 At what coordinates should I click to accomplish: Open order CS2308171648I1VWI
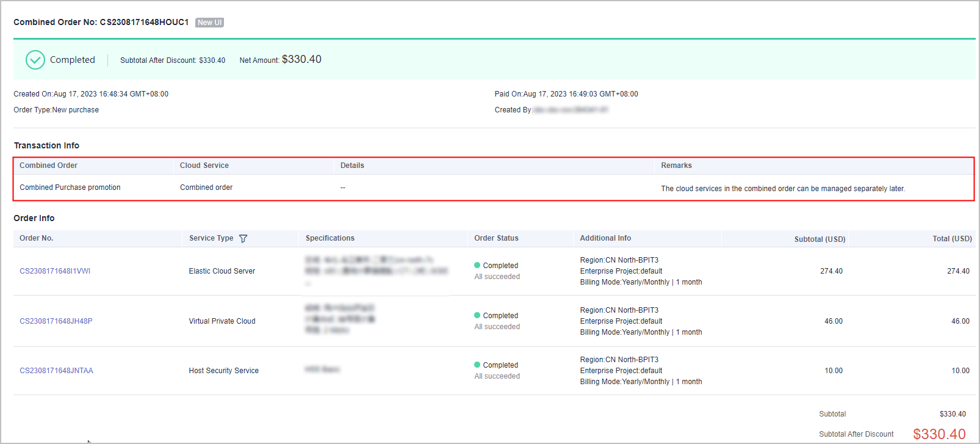coord(55,271)
